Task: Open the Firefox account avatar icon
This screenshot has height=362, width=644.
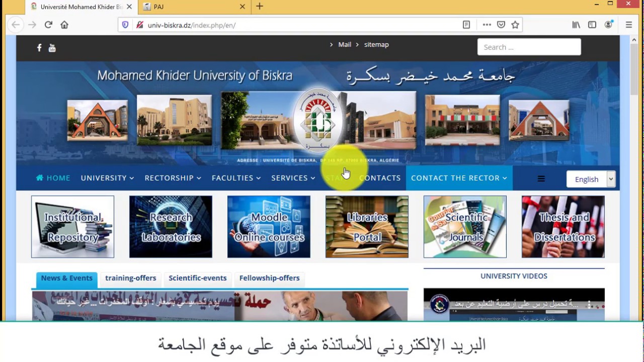Action: click(608, 25)
